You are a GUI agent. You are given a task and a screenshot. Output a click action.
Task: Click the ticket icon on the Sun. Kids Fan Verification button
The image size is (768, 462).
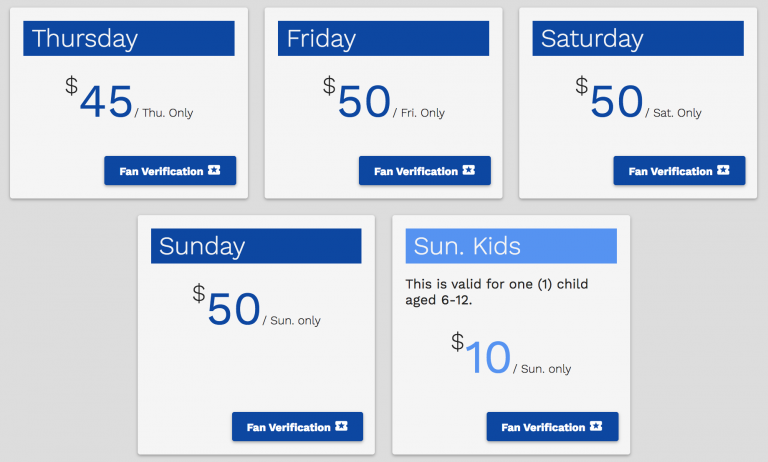pyautogui.click(x=596, y=426)
